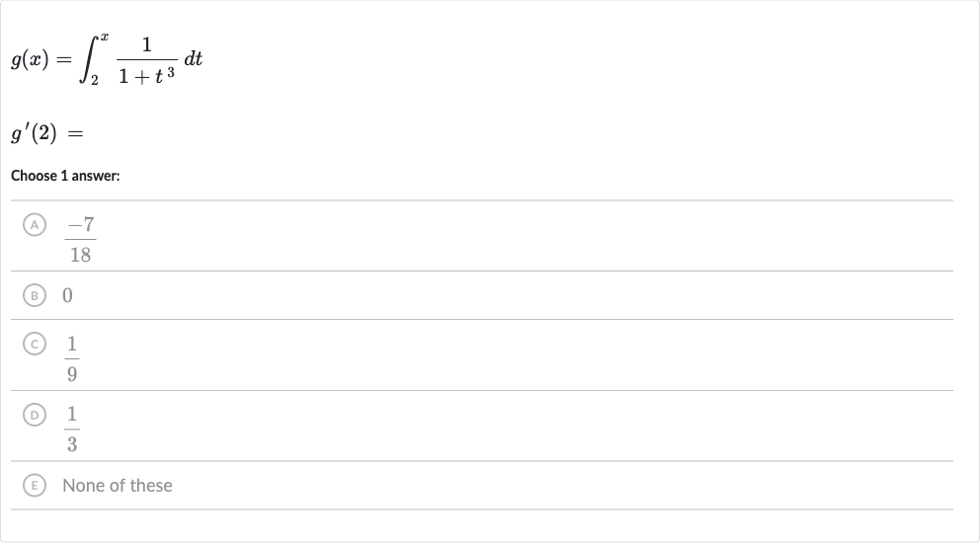Image resolution: width=980 pixels, height=543 pixels.
Task: Select radio button E
Action: (x=35, y=485)
